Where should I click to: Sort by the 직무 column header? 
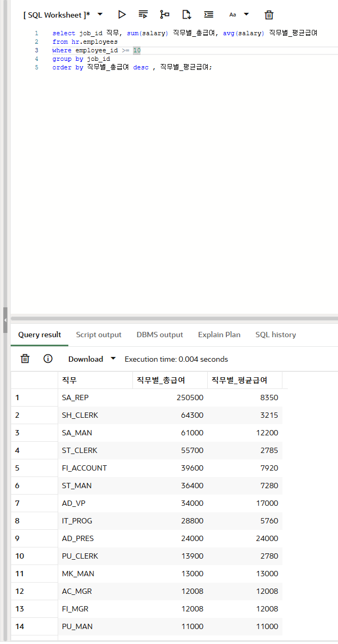point(95,380)
